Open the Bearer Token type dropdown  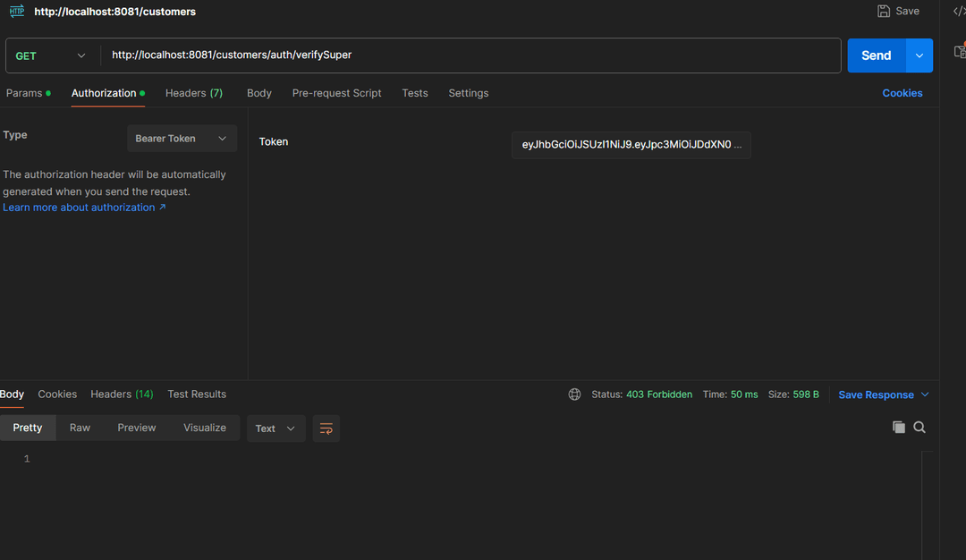click(182, 139)
